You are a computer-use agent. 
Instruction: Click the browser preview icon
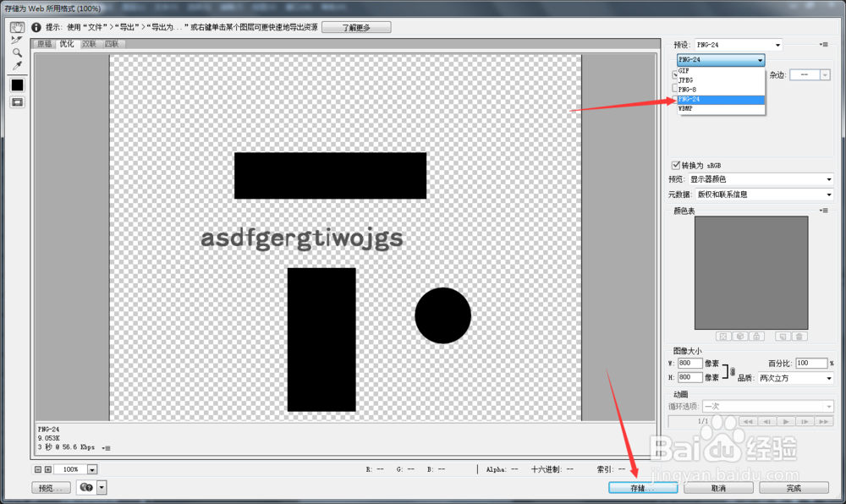pyautogui.click(x=86, y=487)
